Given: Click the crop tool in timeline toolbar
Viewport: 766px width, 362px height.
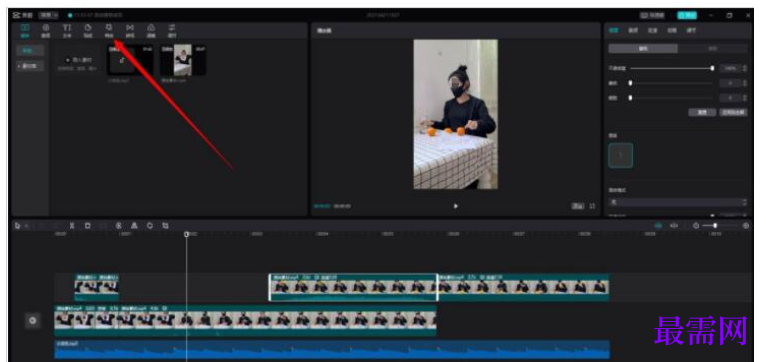Looking at the screenshot, I should [x=165, y=226].
